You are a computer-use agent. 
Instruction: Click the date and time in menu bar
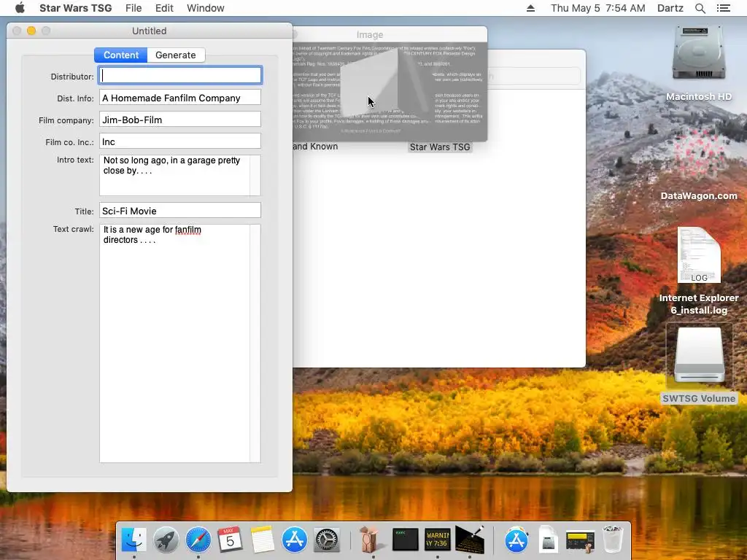(598, 8)
